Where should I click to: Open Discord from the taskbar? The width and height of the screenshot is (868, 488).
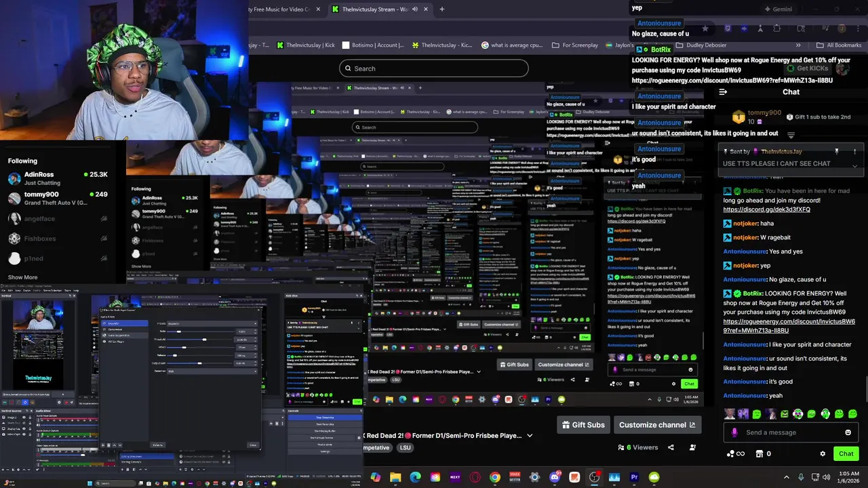(x=555, y=477)
